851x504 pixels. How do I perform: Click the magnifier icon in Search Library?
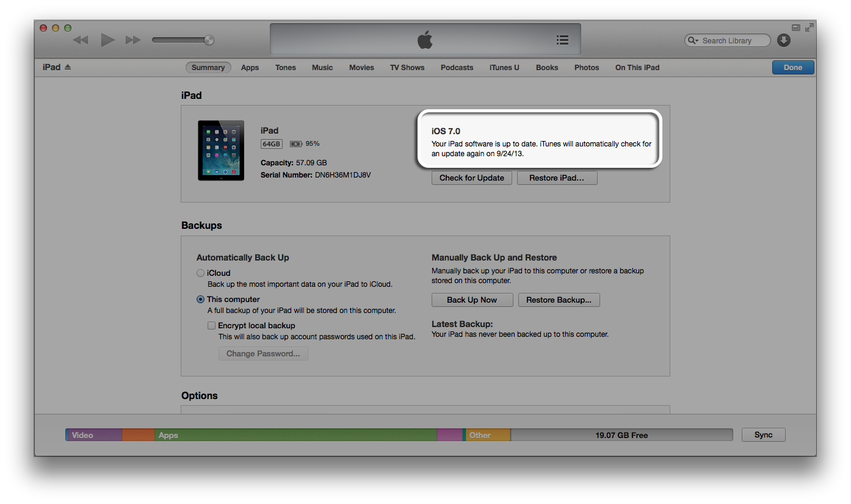tap(691, 40)
